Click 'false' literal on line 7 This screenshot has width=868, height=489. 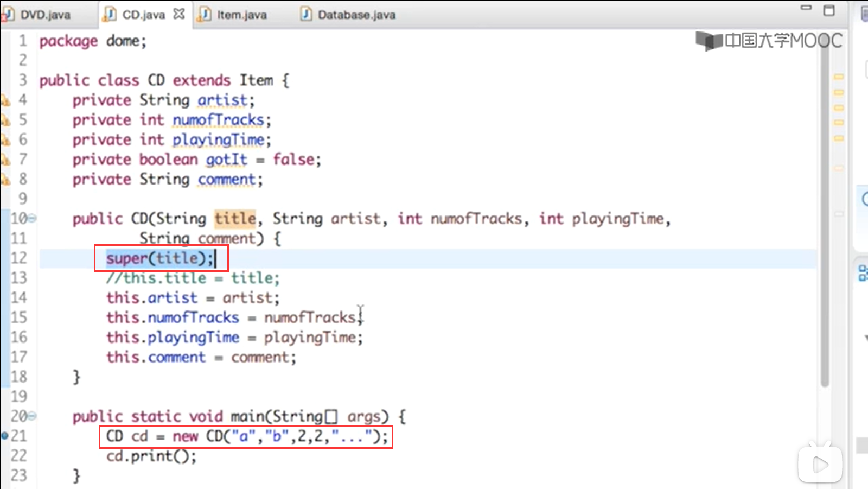pos(293,160)
